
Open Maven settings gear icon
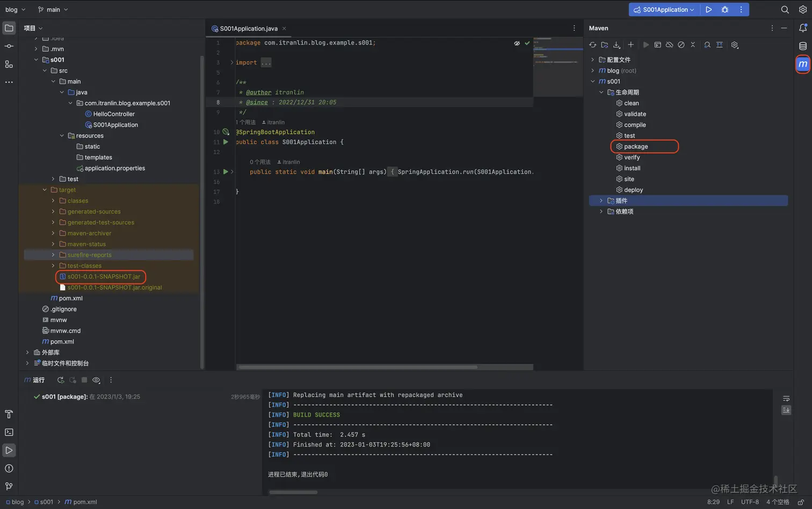[x=735, y=45]
